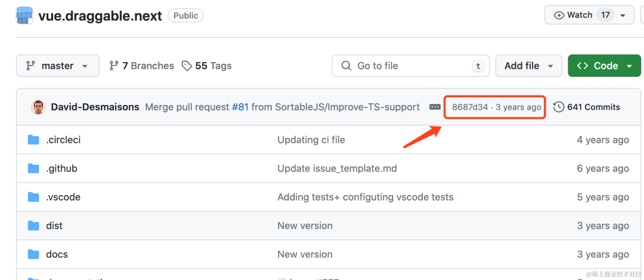This screenshot has height=280, width=644.
Task: Click the .circleci folder icon
Action: click(33, 140)
